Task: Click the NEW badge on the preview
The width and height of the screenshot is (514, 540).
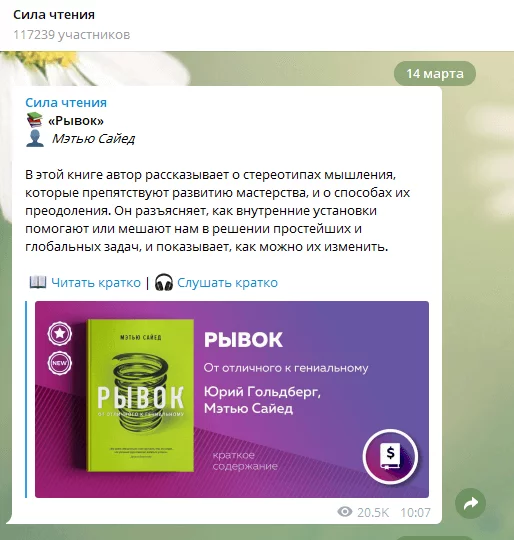Action: click(60, 363)
